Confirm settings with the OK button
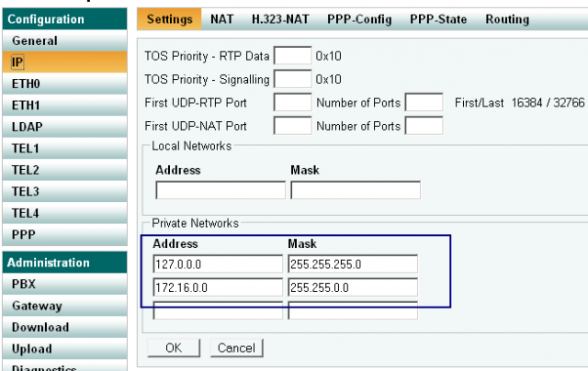Viewport: 588px width, 371px height. (x=174, y=348)
